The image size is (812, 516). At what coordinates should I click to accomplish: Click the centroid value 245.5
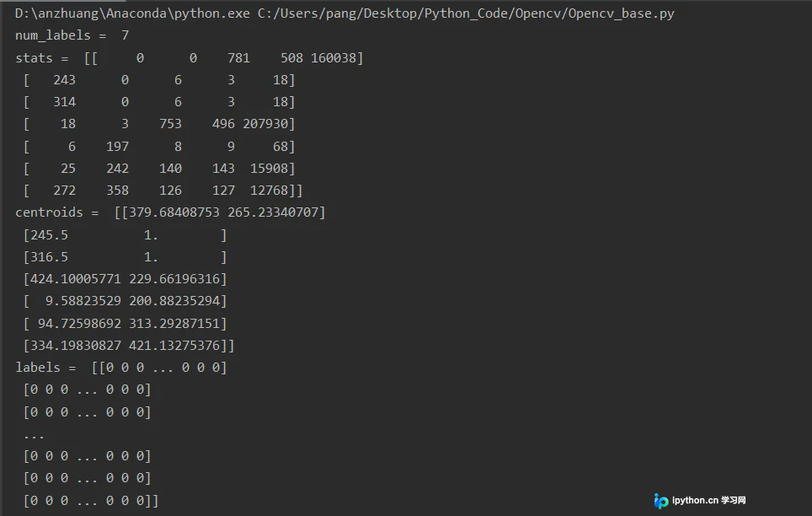tap(49, 235)
